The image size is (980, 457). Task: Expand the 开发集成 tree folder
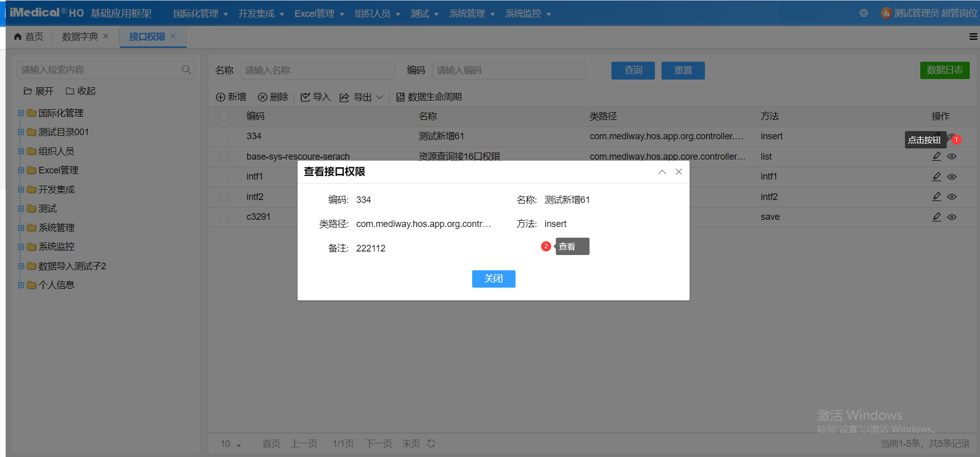point(21,190)
